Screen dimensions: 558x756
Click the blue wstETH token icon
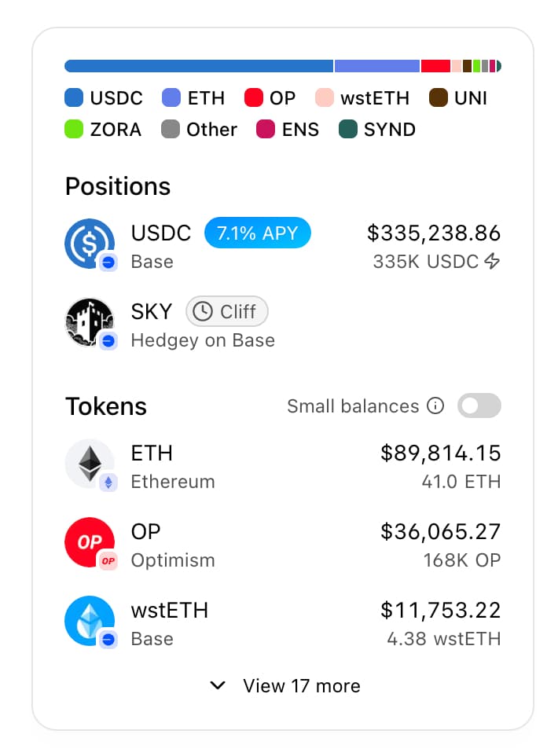[x=89, y=620]
